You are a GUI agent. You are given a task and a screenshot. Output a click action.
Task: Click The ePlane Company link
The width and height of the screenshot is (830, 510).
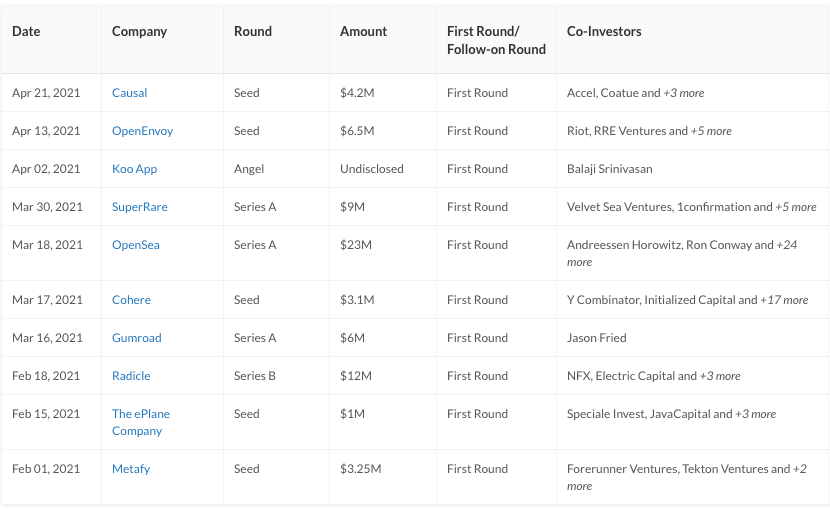point(141,422)
